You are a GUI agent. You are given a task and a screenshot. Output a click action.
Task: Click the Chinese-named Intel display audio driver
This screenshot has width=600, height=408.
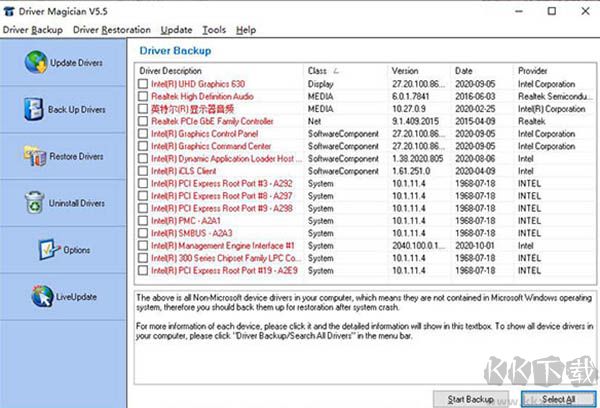coord(192,109)
